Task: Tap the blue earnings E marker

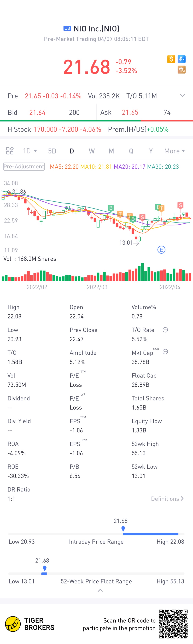Action: point(161,249)
